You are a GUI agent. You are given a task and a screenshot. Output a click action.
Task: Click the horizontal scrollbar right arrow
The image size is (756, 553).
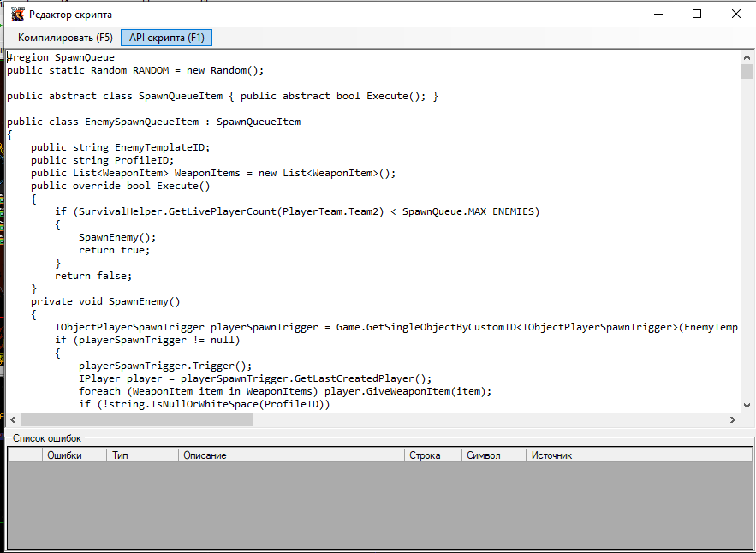733,420
